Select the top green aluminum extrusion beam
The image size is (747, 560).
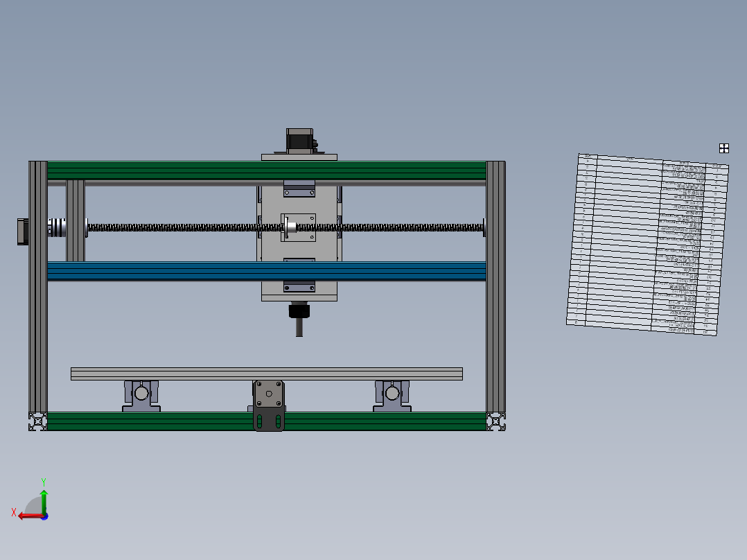[266, 170]
